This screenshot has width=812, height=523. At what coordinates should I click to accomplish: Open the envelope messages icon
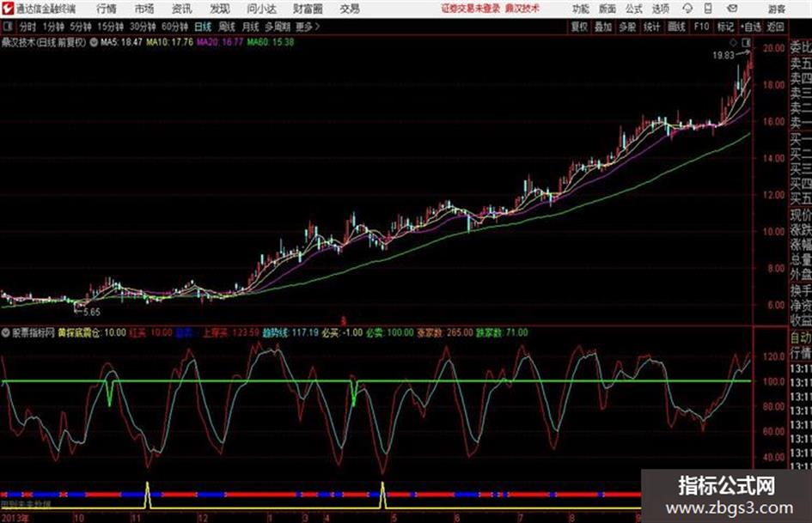(732, 9)
